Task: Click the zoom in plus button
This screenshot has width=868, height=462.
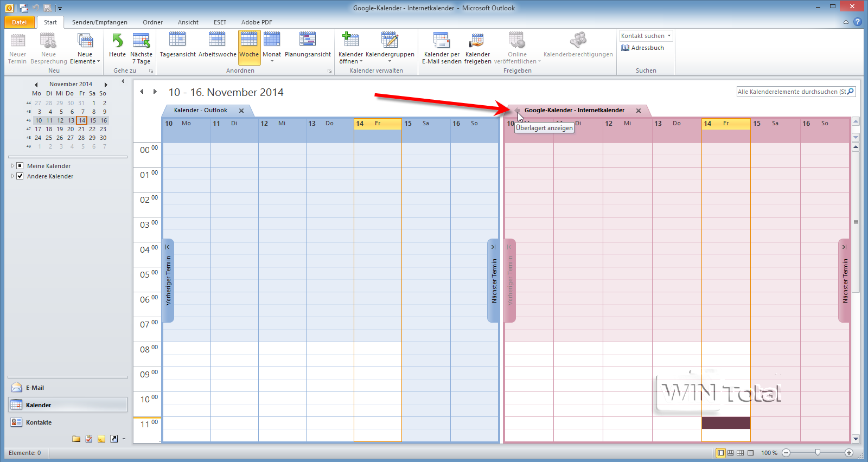Action: point(849,453)
